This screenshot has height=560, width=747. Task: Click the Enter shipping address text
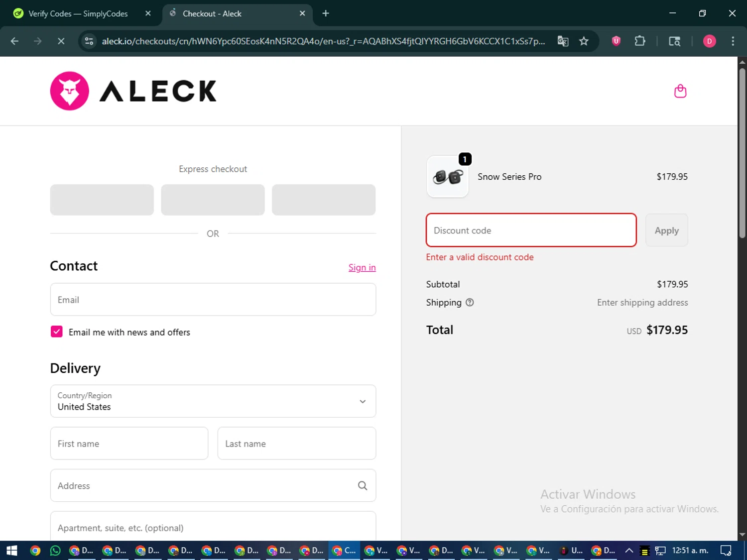click(x=642, y=303)
